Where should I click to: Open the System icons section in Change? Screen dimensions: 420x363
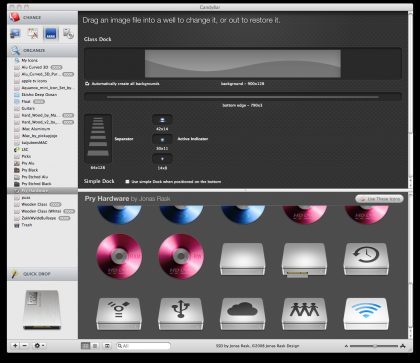click(x=15, y=33)
